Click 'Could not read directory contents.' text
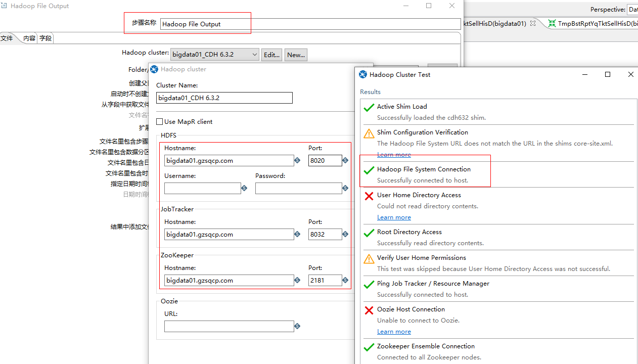Screen dimensions: 638x364 428,206
